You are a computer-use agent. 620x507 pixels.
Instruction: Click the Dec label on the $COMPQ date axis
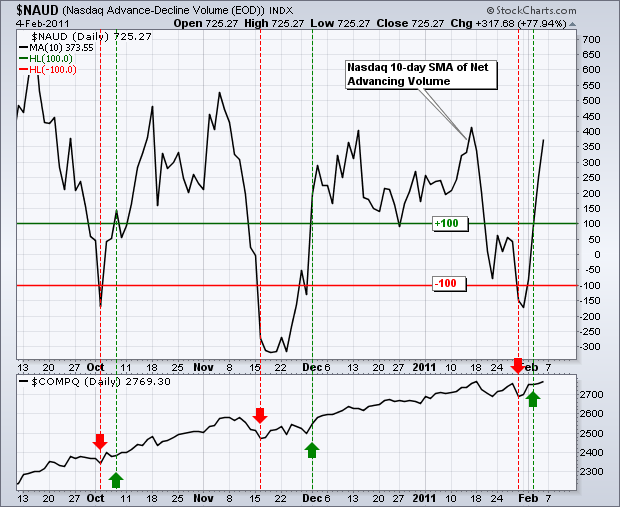pyautogui.click(x=312, y=498)
